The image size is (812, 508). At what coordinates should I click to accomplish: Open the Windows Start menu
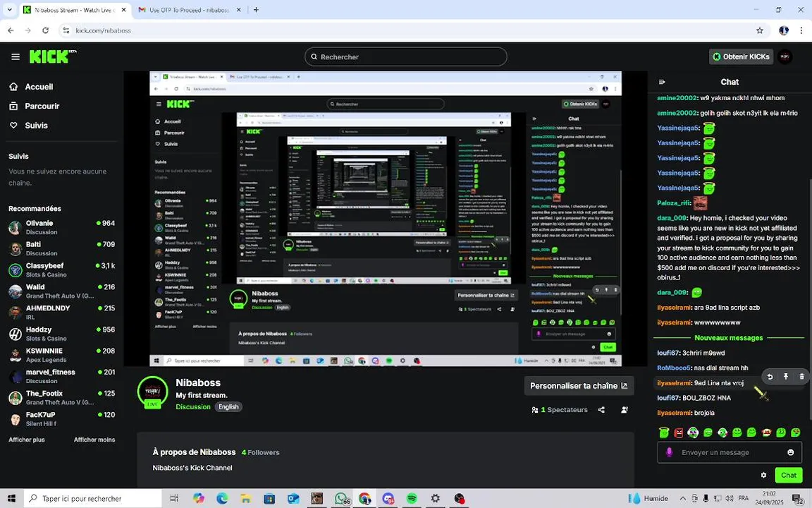coord(11,498)
